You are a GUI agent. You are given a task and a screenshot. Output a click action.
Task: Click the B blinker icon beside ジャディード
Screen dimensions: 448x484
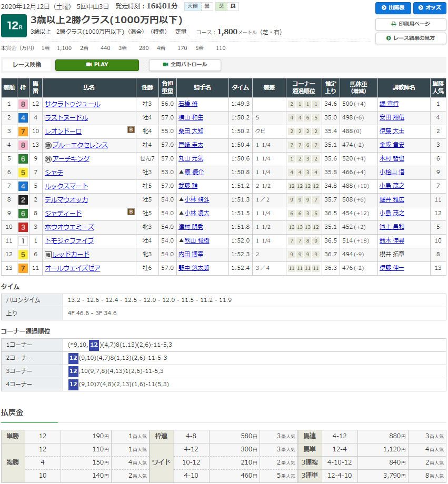131,212
